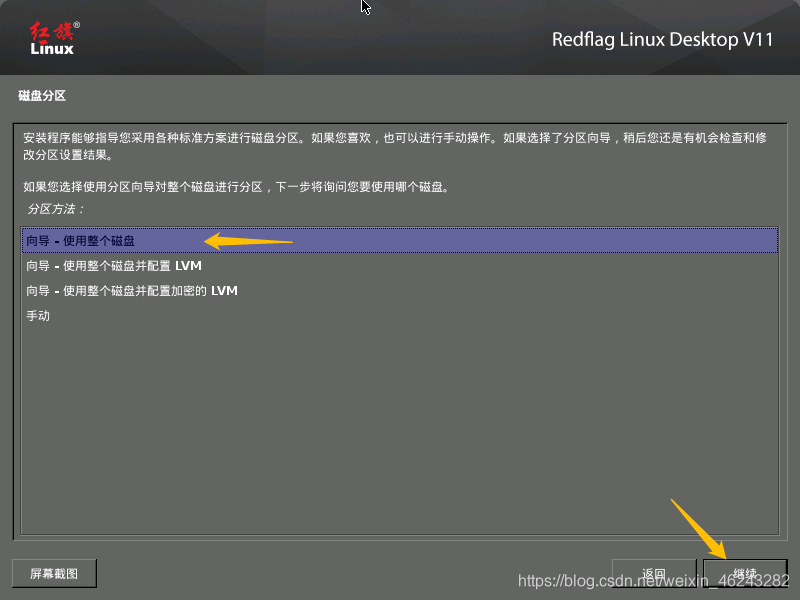Click the "Redflag Linux Desktop V11" title text
Screen dimensions: 800x600
[x=665, y=40]
